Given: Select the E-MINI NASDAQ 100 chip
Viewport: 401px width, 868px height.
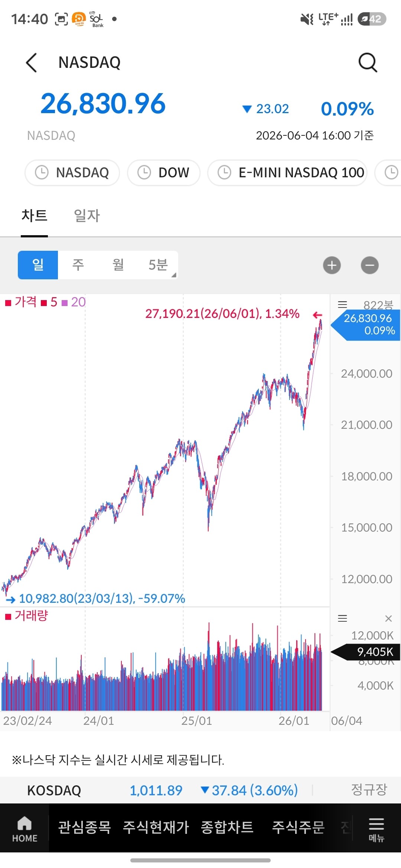Looking at the screenshot, I should (287, 172).
